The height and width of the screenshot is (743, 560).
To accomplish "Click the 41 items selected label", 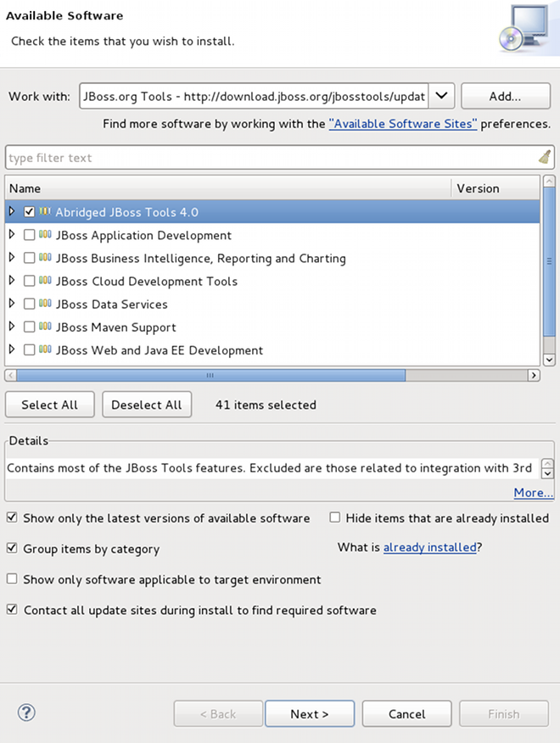I will pyautogui.click(x=266, y=405).
